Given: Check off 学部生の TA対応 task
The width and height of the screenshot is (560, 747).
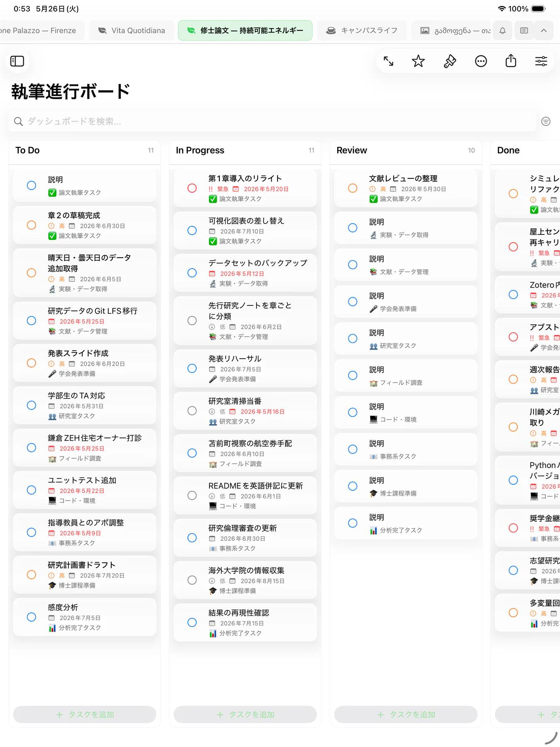Looking at the screenshot, I should [32, 405].
